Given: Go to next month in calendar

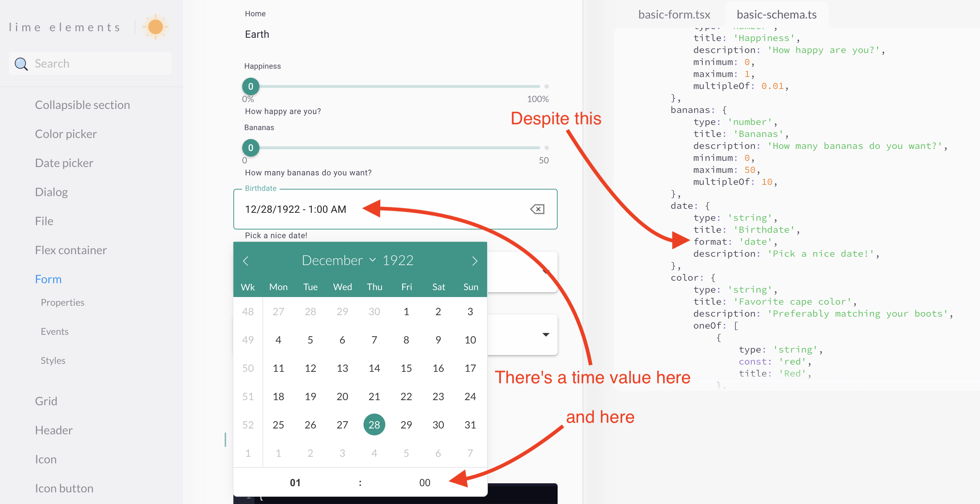Looking at the screenshot, I should click(474, 261).
